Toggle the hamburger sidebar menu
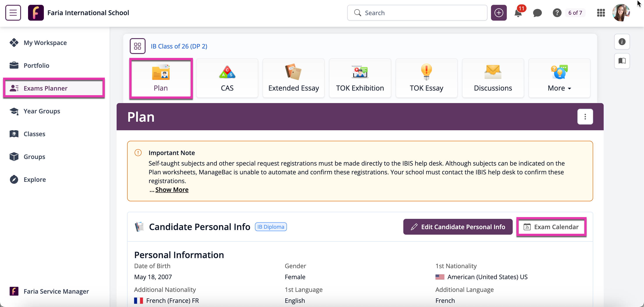Image resolution: width=644 pixels, height=307 pixels. [x=13, y=13]
